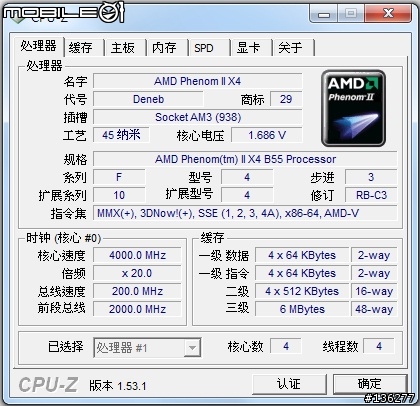Select the bus speed 200.0 MHz

(137, 291)
